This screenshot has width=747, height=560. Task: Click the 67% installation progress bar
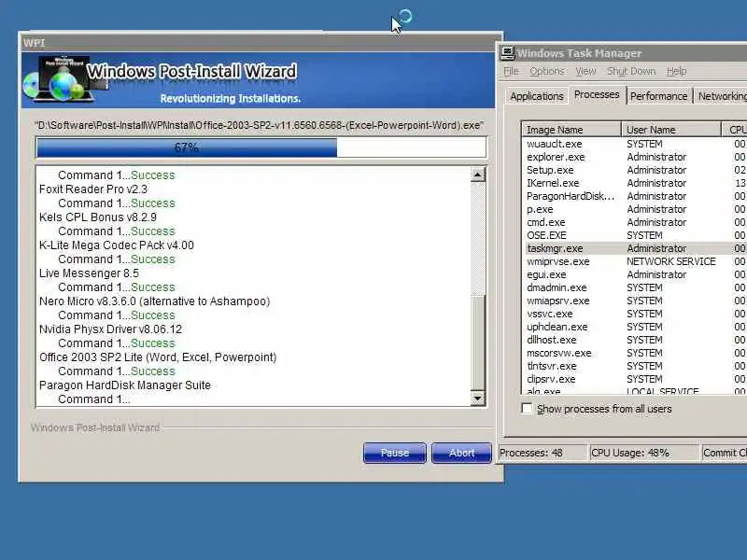pyautogui.click(x=261, y=147)
